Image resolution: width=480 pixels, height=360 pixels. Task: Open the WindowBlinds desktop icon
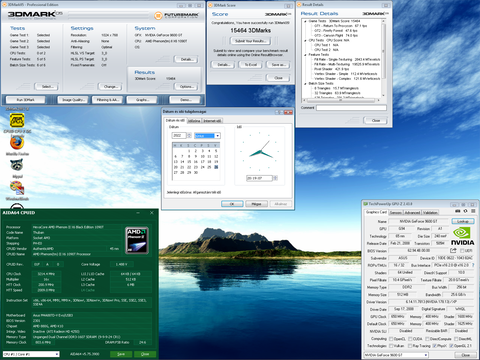click(17, 188)
